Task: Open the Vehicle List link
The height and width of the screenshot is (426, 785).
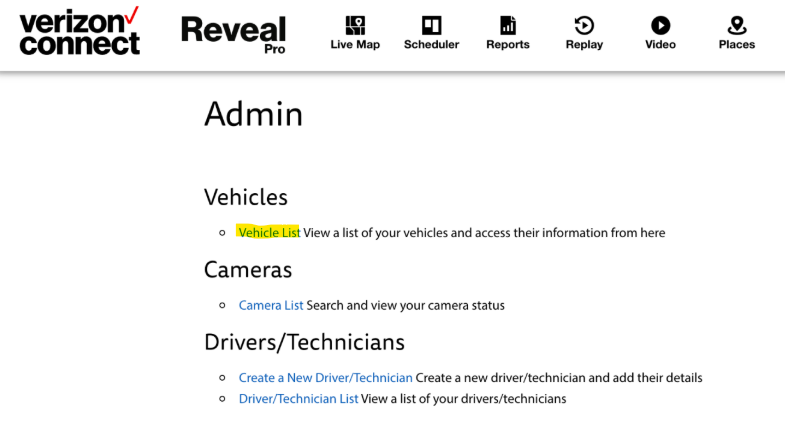Action: [269, 233]
